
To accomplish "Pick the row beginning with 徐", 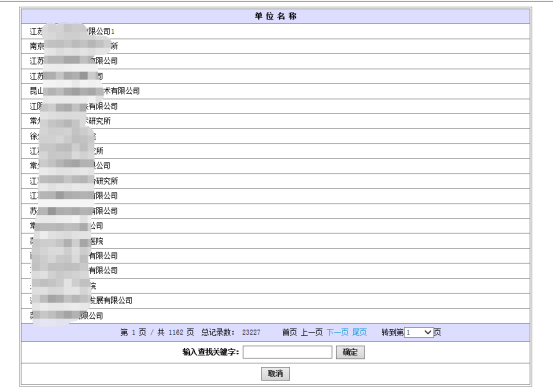I will (275, 136).
